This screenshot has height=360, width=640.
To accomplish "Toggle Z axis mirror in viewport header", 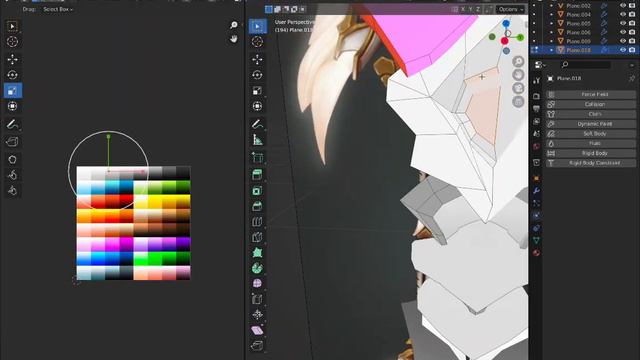I will tap(478, 9).
